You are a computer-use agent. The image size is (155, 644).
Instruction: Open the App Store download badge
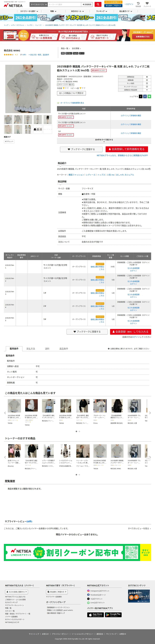pos(95,615)
